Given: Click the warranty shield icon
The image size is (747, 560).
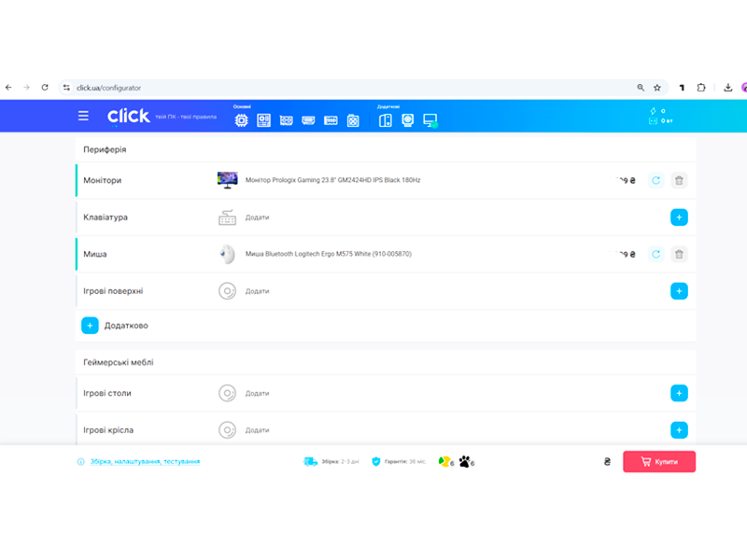Looking at the screenshot, I should 376,461.
